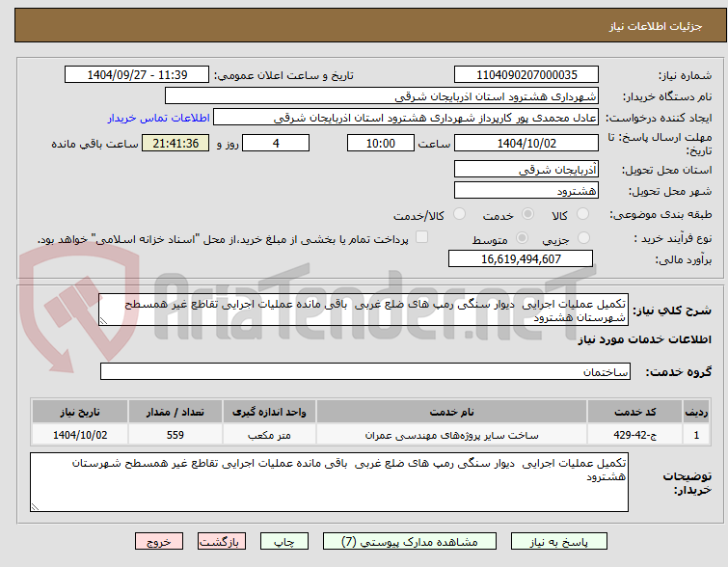This screenshot has width=728, height=567.
Task: Choose the جزیی purchase type radio
Action: coord(583,238)
